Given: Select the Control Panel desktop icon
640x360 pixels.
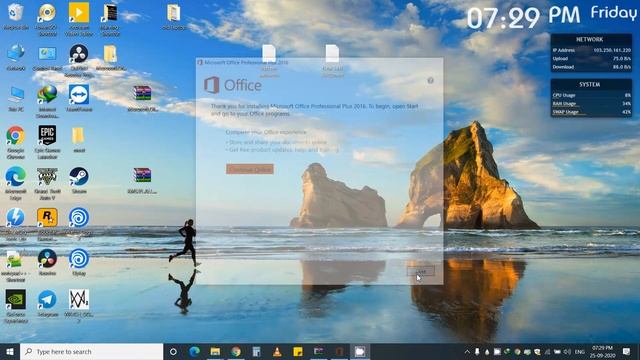Looking at the screenshot, I should pos(47,58).
